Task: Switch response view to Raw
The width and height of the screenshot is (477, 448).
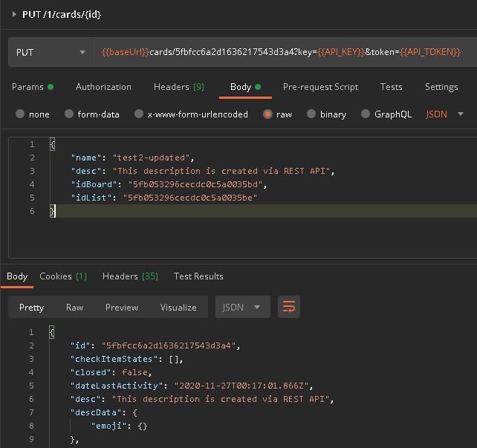Action: 74,307
